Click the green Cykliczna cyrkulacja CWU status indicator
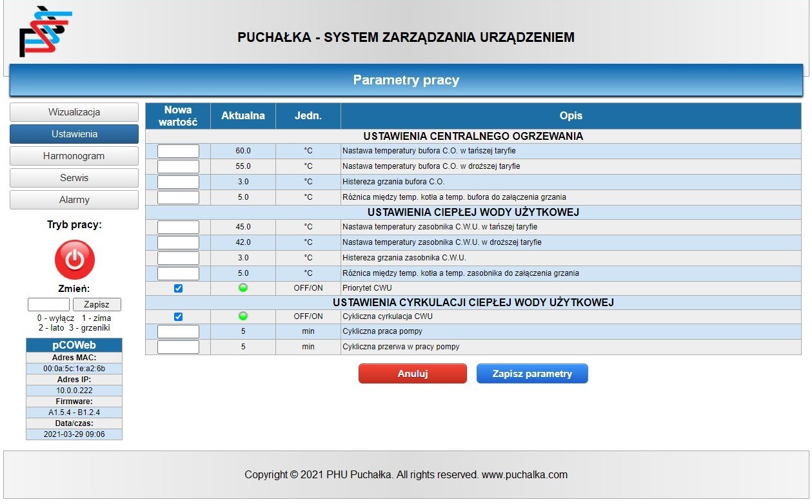 243,316
